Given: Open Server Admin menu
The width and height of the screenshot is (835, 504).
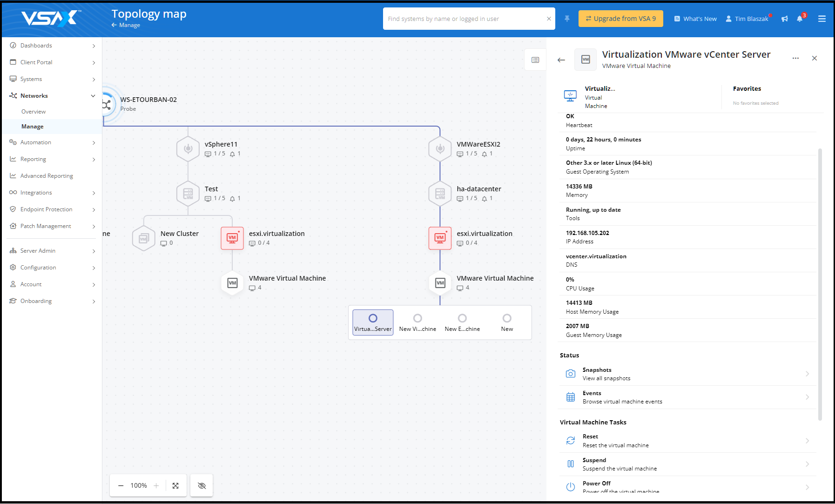Looking at the screenshot, I should [52, 251].
